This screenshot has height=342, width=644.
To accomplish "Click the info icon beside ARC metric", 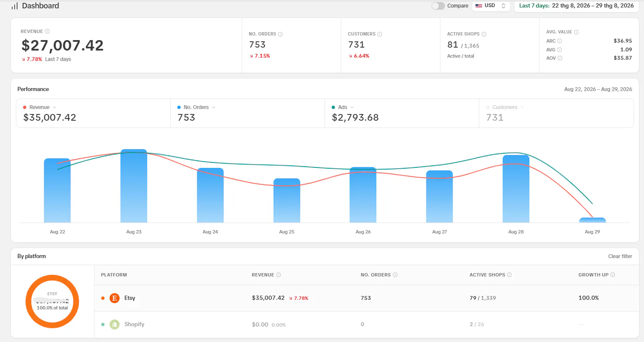I will coord(560,41).
